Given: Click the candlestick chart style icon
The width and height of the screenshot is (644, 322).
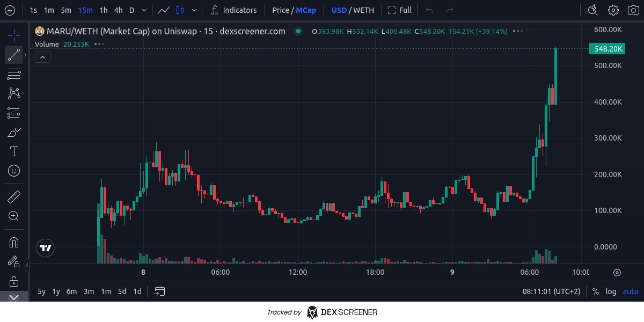Looking at the screenshot, I should [180, 10].
